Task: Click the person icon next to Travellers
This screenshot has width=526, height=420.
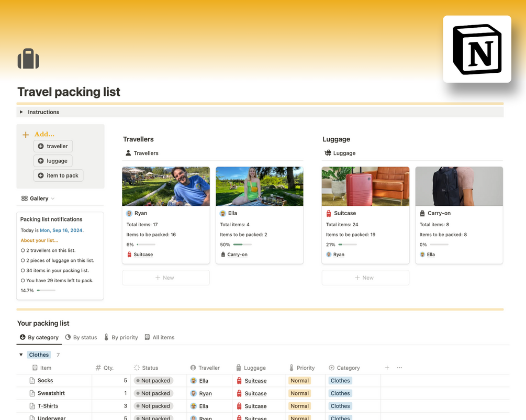Action: [128, 153]
